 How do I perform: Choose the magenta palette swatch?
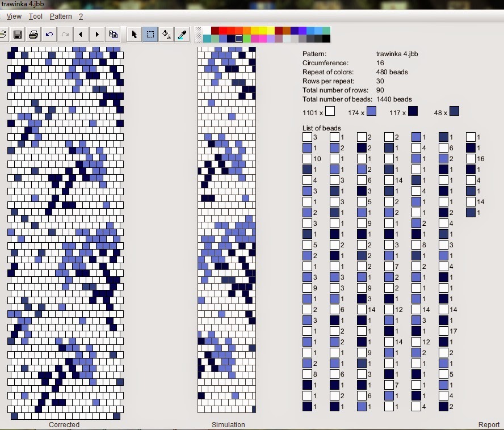(x=255, y=39)
